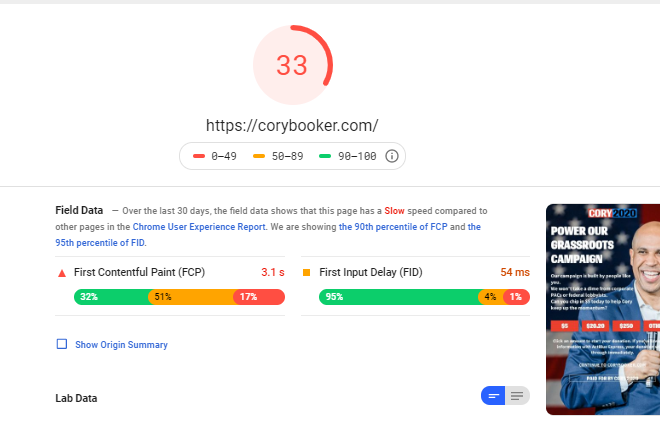The height and width of the screenshot is (421, 660).
Task: Click the First Contentful Paint 3.1 s value
Action: [x=273, y=272]
